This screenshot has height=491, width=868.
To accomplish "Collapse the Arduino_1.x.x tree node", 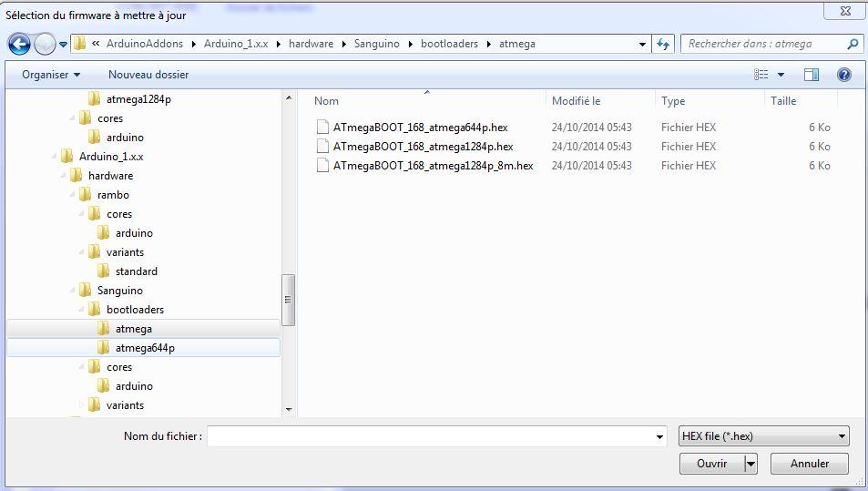I will (x=54, y=157).
